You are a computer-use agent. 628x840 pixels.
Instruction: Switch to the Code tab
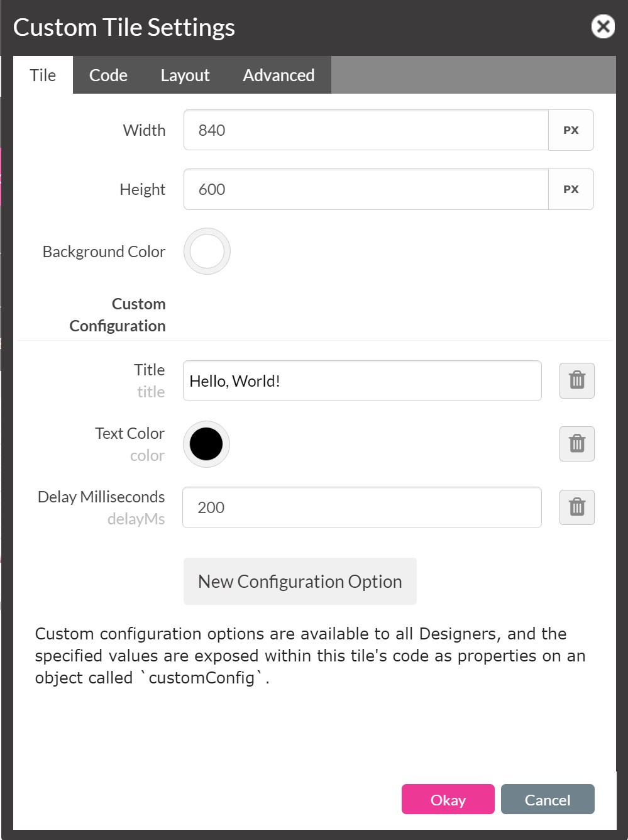[x=108, y=75]
